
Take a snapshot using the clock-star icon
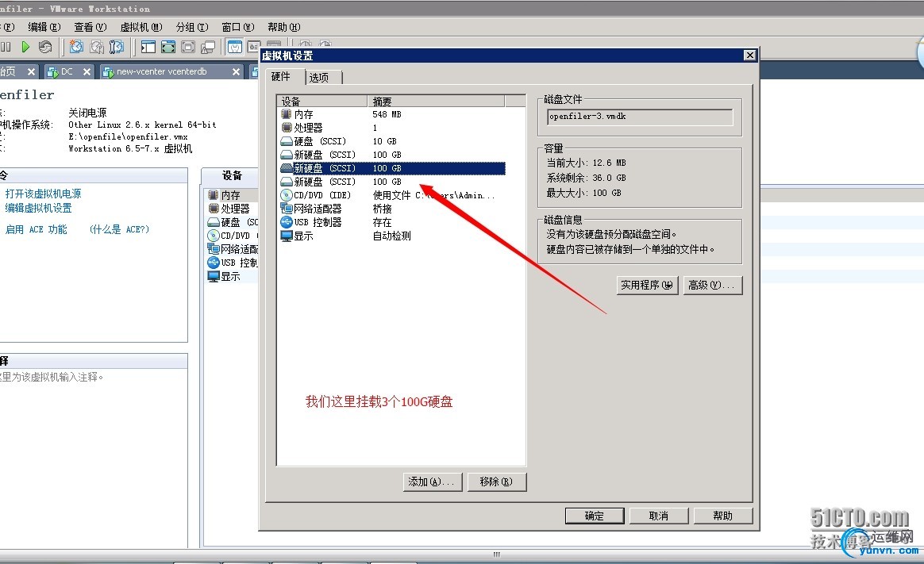76,47
